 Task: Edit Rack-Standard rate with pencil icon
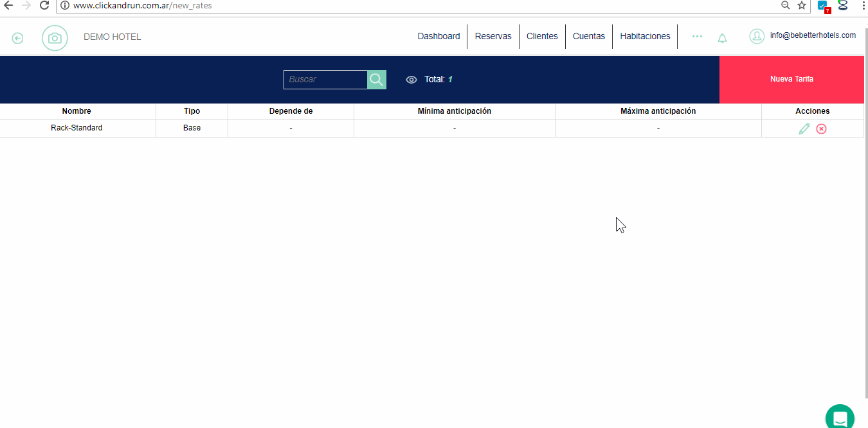(804, 129)
